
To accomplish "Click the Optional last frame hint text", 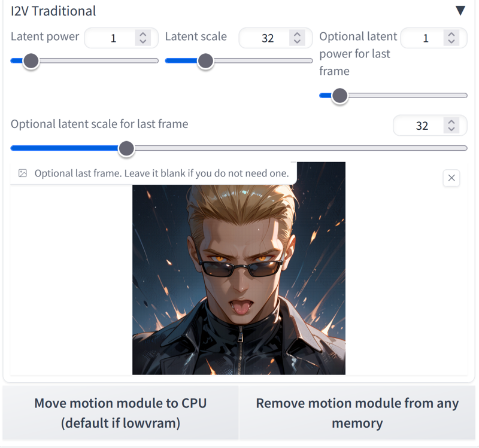I will (162, 173).
